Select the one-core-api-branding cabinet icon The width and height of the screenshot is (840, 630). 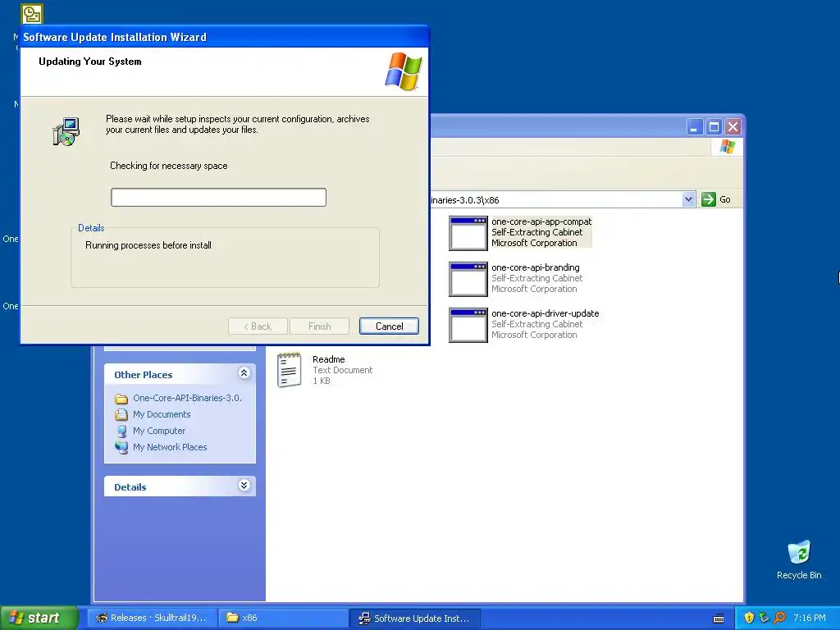(468, 279)
